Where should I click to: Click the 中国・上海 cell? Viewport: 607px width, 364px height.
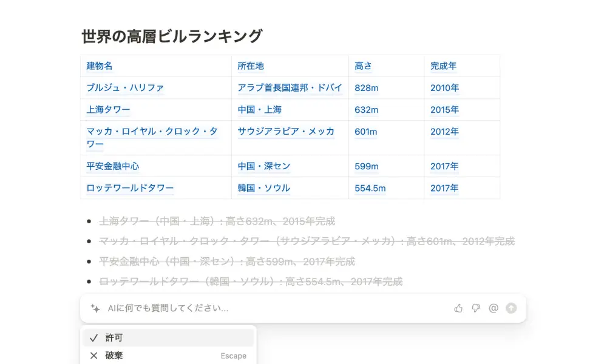290,109
